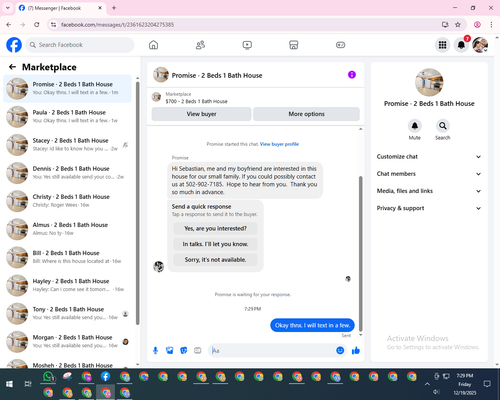Open the Gaming icon in navigation
Image resolution: width=500 pixels, height=400 pixels.
click(x=340, y=45)
